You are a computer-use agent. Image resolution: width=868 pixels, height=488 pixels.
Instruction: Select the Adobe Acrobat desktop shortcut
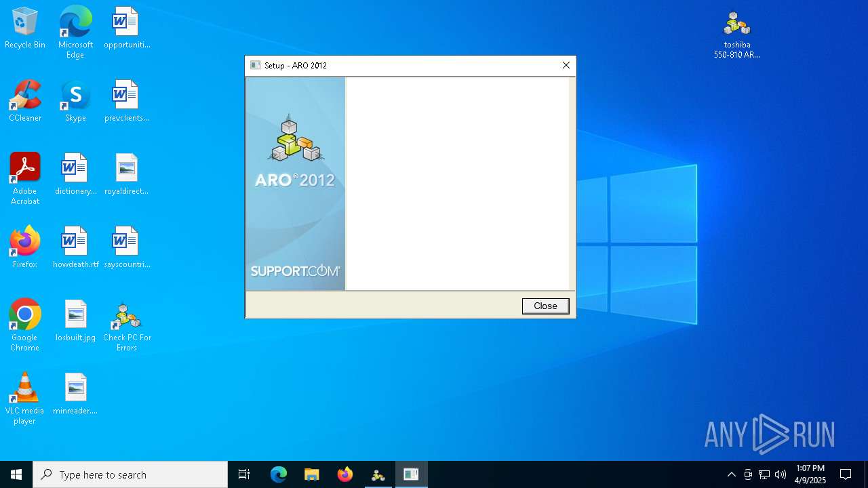(x=25, y=179)
